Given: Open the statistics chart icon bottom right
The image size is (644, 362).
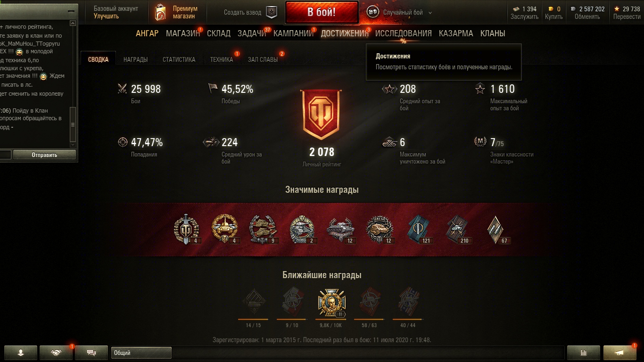Looking at the screenshot, I should tap(584, 353).
